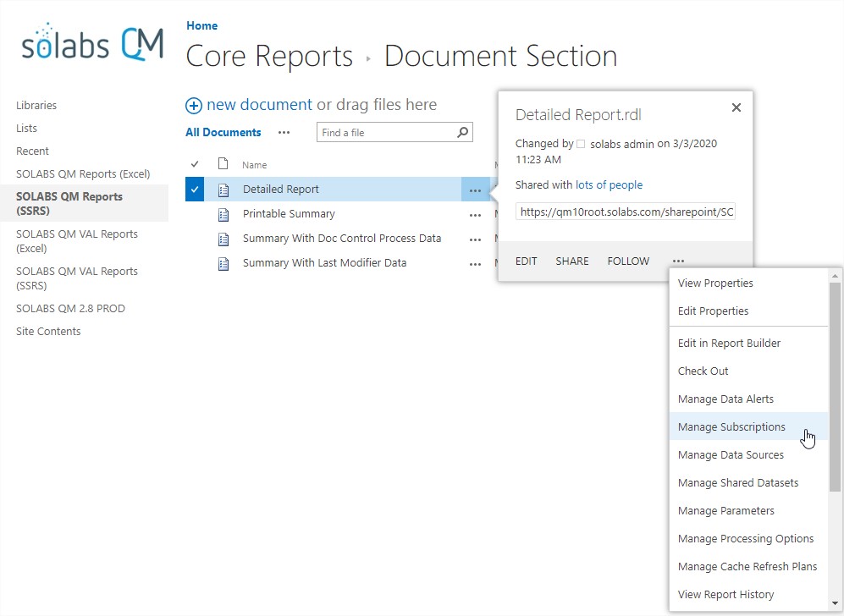844x616 pixels.
Task: Close the Detailed Report.rdl callout
Action: 736,107
